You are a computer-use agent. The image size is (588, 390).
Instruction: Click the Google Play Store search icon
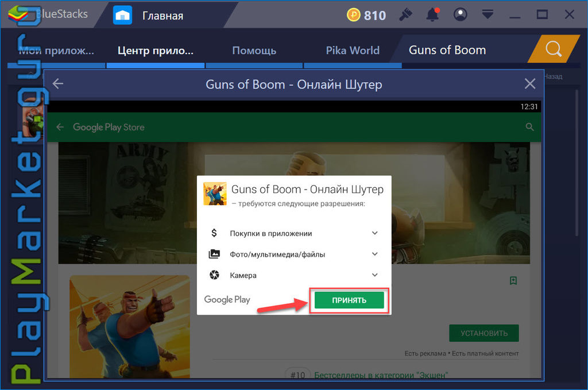pyautogui.click(x=529, y=127)
